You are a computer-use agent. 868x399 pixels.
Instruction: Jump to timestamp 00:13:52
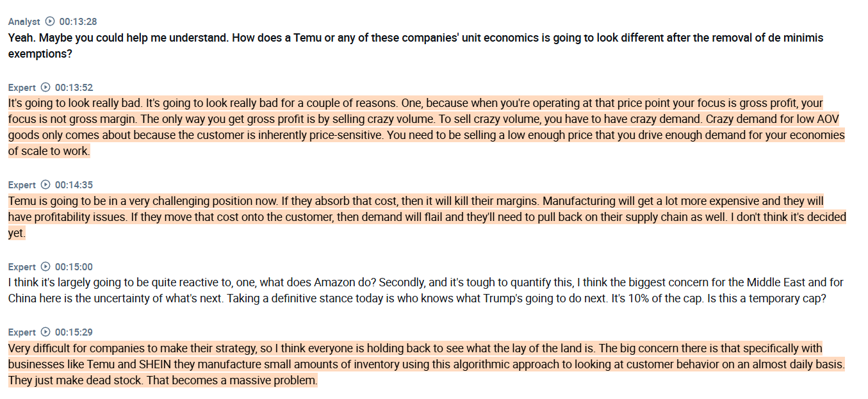(74, 87)
